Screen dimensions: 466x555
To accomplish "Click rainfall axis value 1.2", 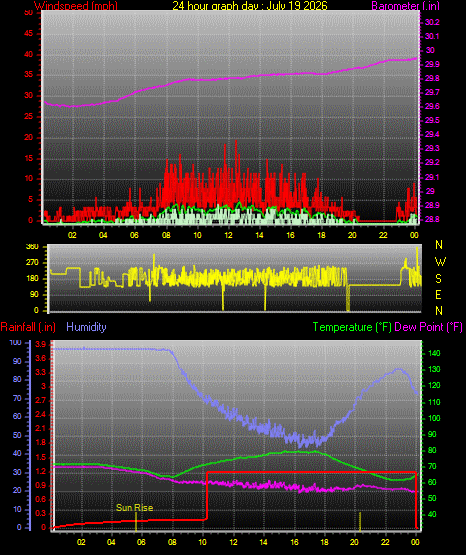I will [41, 471].
